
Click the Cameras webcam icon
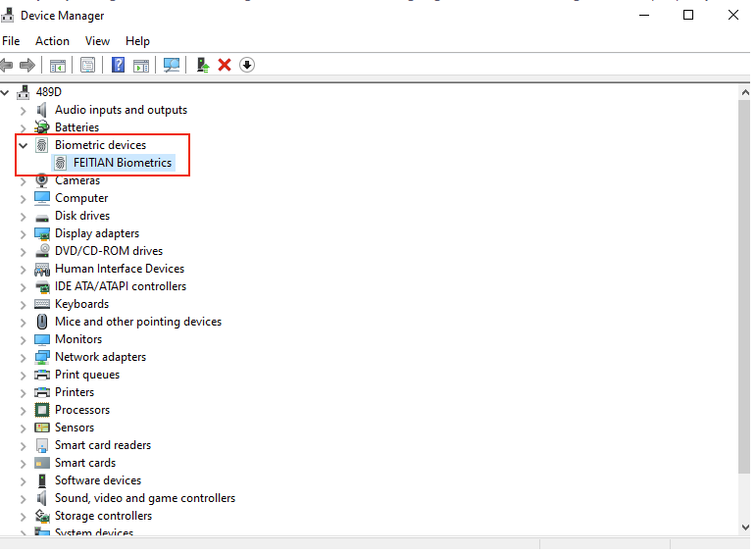42,180
